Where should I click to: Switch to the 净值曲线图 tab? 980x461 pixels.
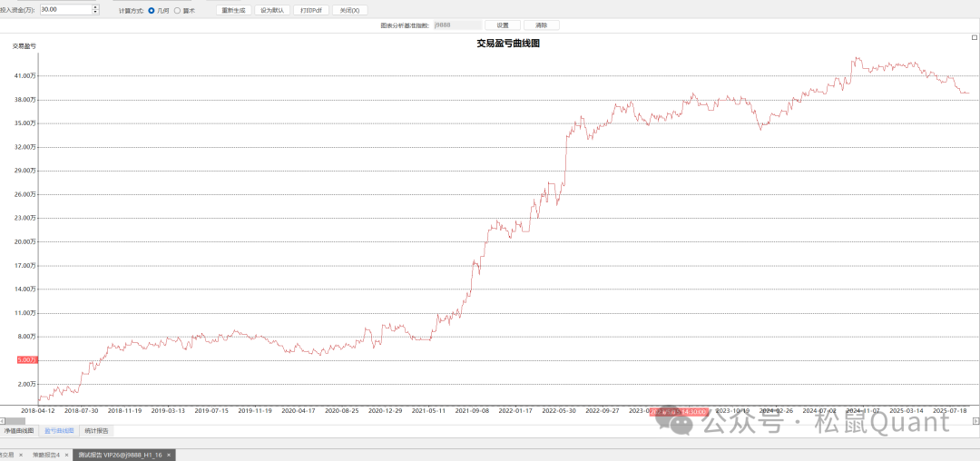pyautogui.click(x=19, y=430)
